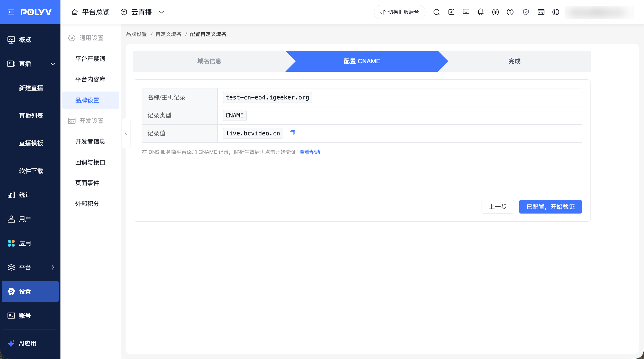Image resolution: width=644 pixels, height=359 pixels.
Task: Open 外部积分 settings
Action: pyautogui.click(x=90, y=203)
